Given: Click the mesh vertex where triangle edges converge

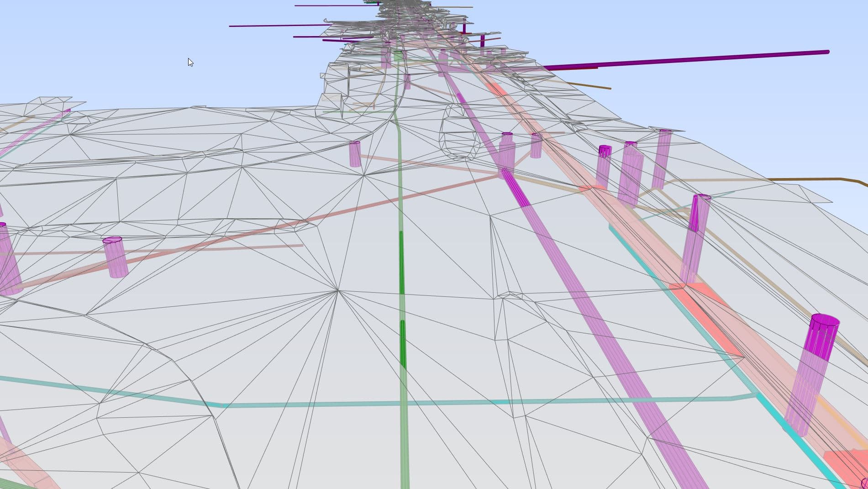Looking at the screenshot, I should pyautogui.click(x=338, y=290).
